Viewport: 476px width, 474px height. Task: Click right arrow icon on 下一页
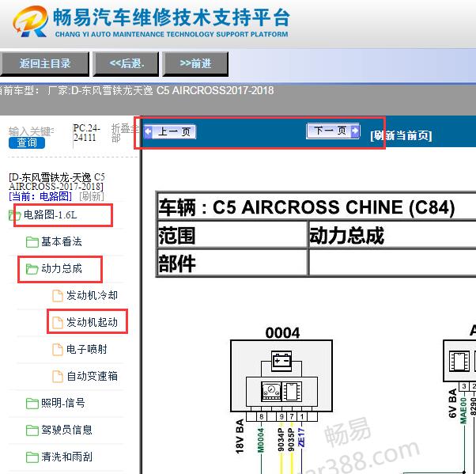[354, 131]
